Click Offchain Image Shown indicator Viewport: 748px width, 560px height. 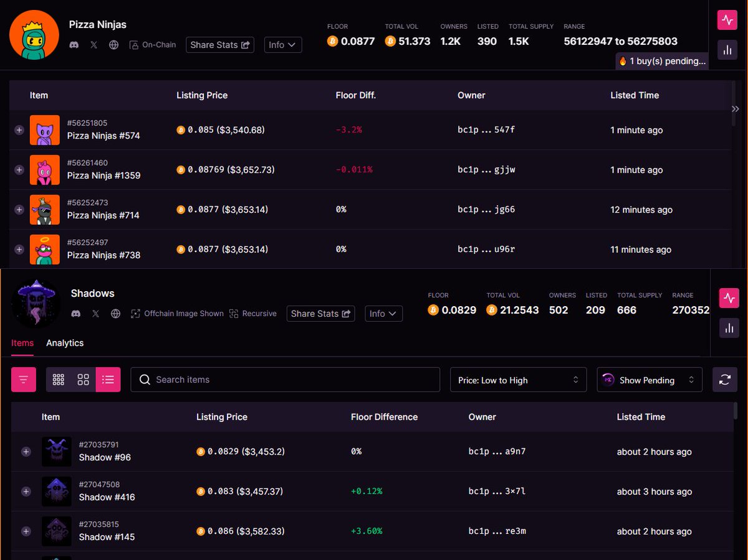(x=177, y=314)
